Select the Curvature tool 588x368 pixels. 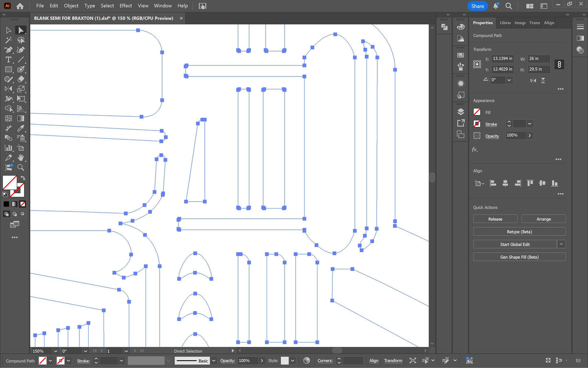pos(21,50)
